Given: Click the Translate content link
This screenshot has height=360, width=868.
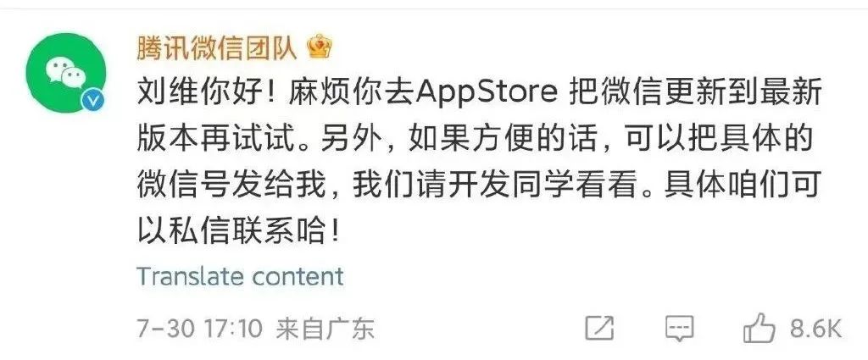Looking at the screenshot, I should (x=240, y=276).
